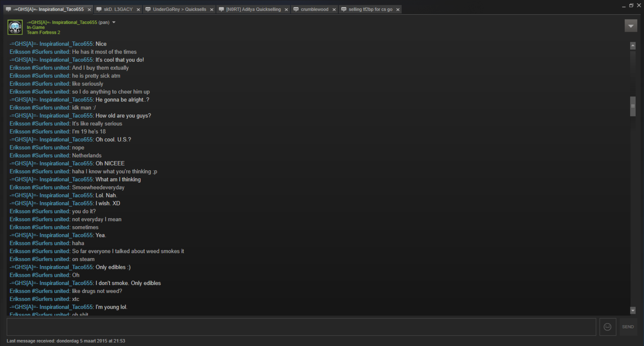
Task: Close the crumblewood tab
Action: point(334,10)
